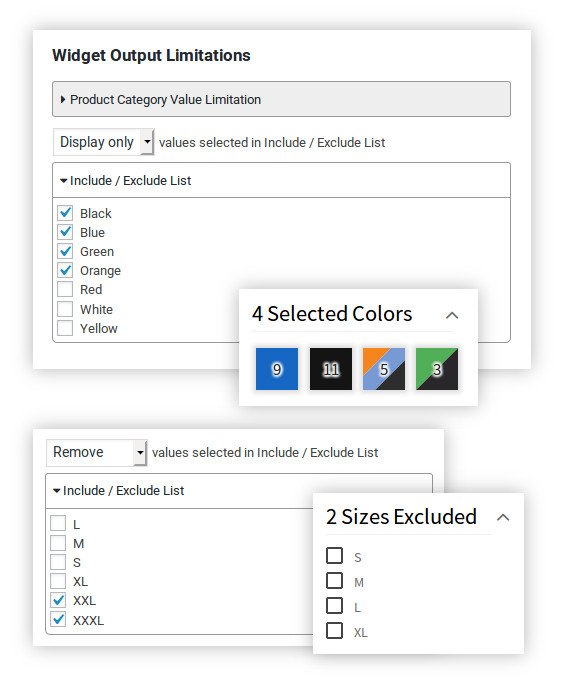Screen dimensions: 565x683
Task: Select the blue color swatch showing 9
Action: click(x=277, y=369)
